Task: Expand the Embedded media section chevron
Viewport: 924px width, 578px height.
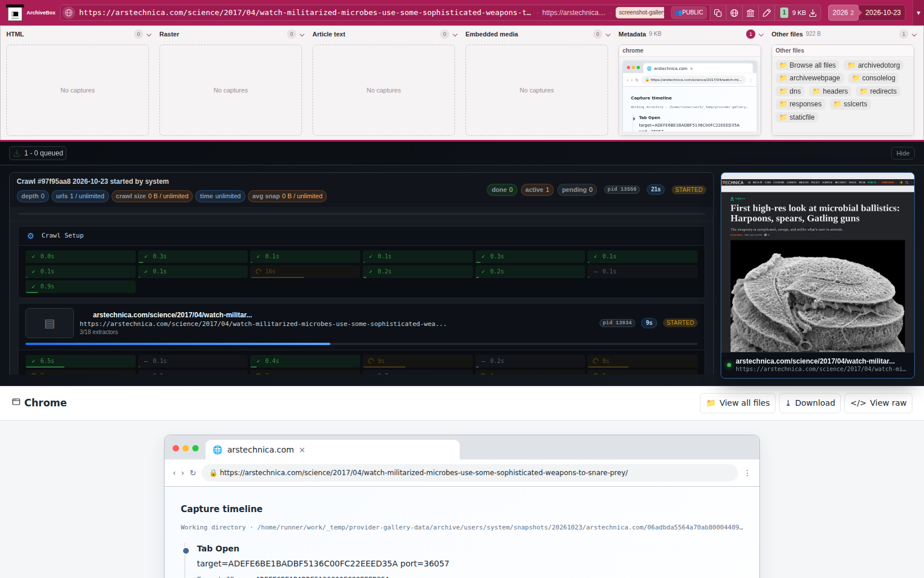Action: pos(608,35)
